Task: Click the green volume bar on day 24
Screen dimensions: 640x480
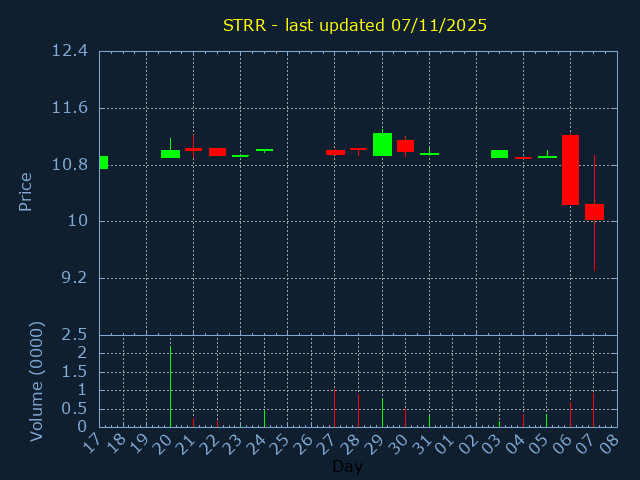Action: pos(264,417)
